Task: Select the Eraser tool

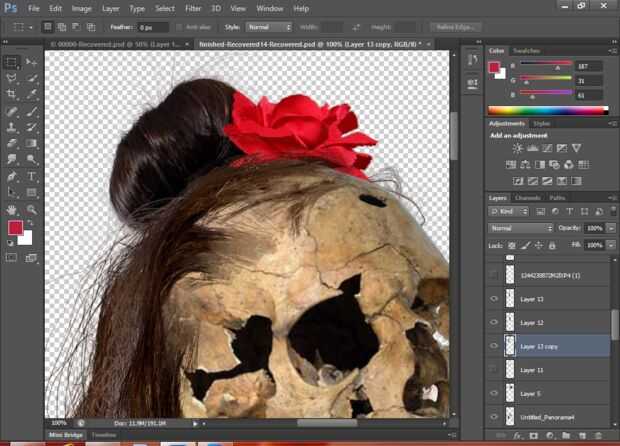Action: point(11,143)
